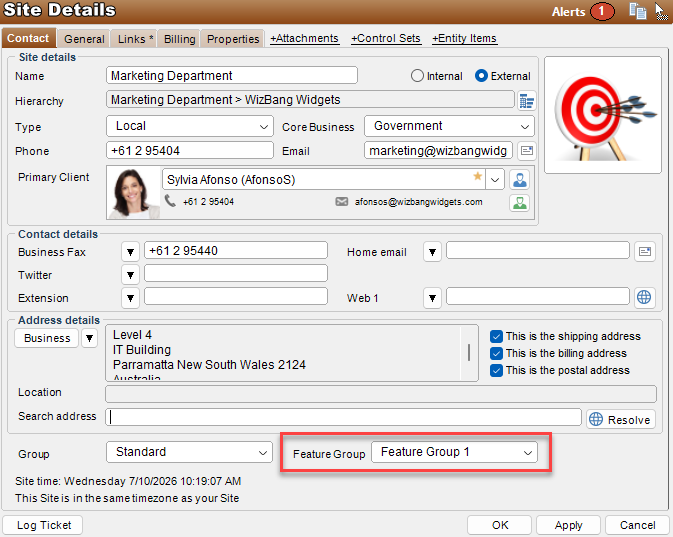Click the pointer selector icon in title bar
This screenshot has height=537, width=673.
pyautogui.click(x=661, y=11)
